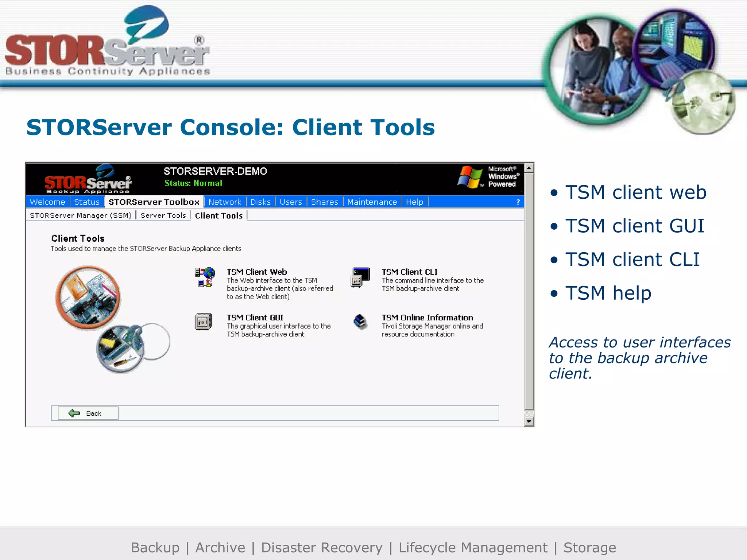Select the STORServer Toolbox tab
Image resolution: width=747 pixels, height=560 pixels.
[x=154, y=202]
